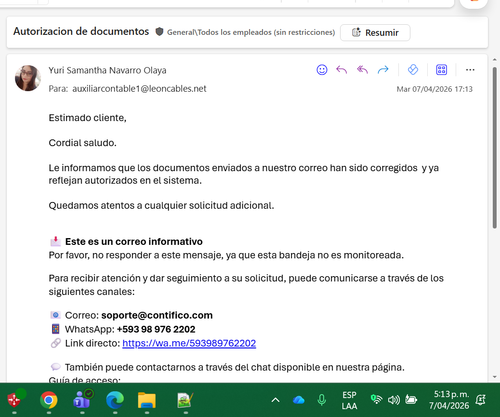This screenshot has height=417, width=500.
Task: Click the email subject Autorizacion de documentos
Action: 81,31
